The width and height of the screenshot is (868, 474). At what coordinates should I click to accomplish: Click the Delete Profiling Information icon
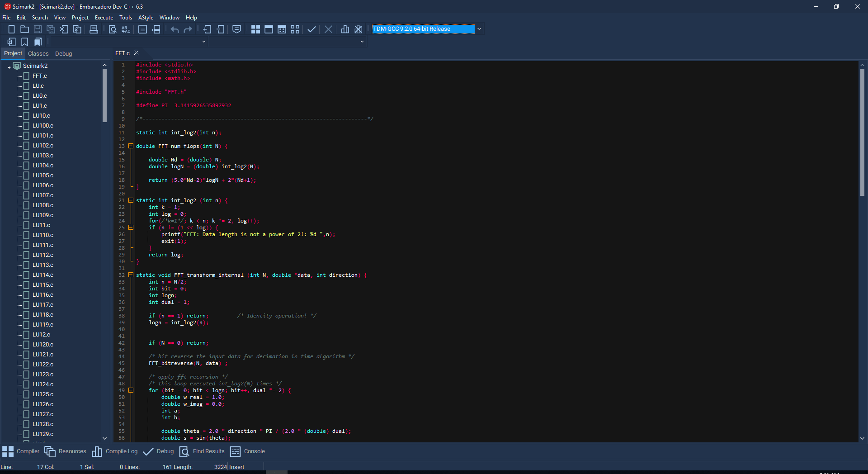pos(359,29)
